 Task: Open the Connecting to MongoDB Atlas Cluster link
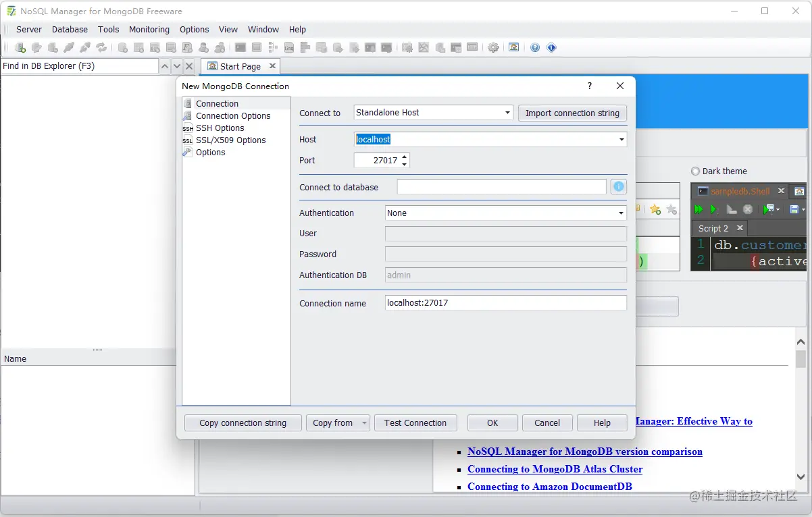tap(555, 469)
